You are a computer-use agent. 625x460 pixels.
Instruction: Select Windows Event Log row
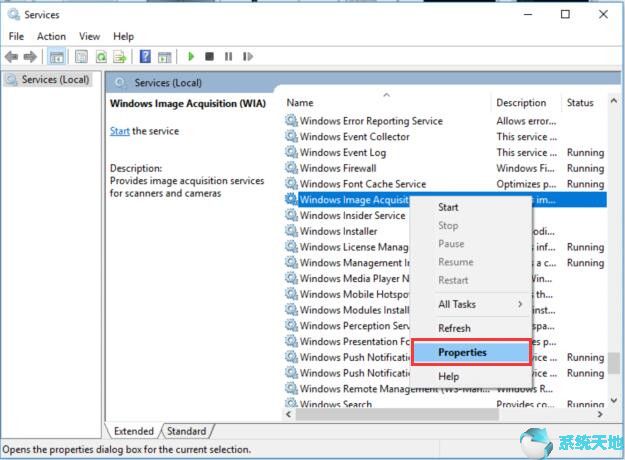tap(446, 152)
